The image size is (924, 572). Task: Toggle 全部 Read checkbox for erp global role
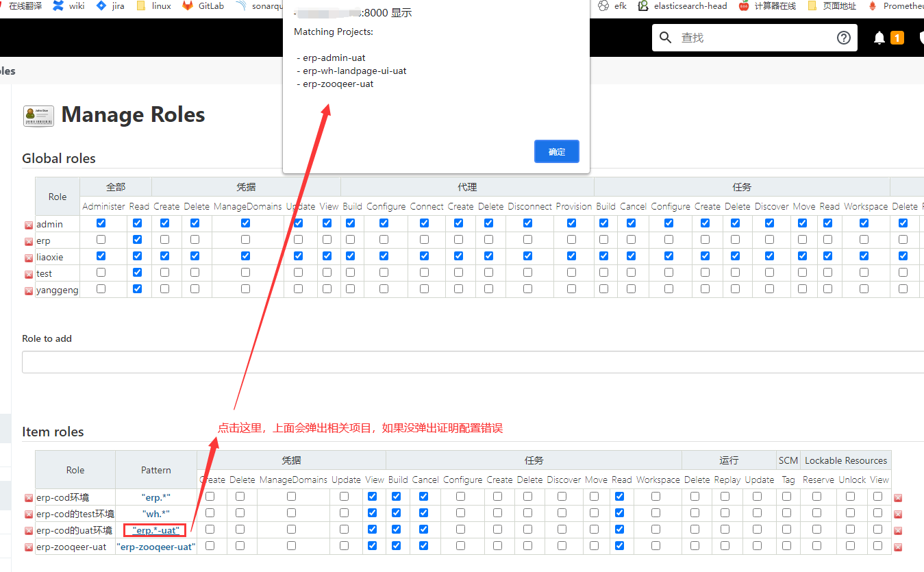pyautogui.click(x=138, y=240)
